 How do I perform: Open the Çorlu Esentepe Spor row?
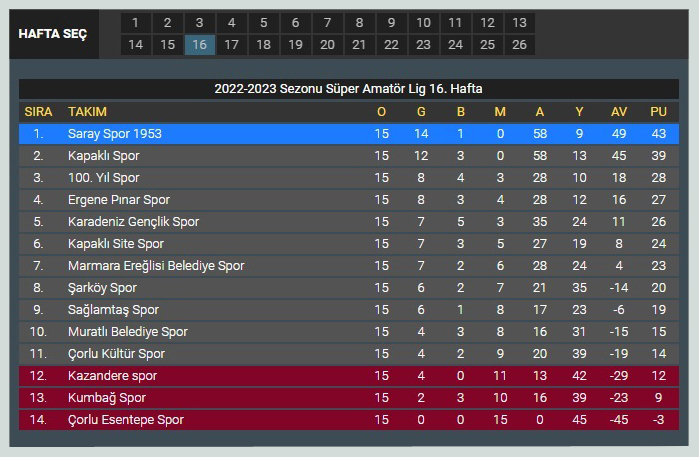click(349, 420)
